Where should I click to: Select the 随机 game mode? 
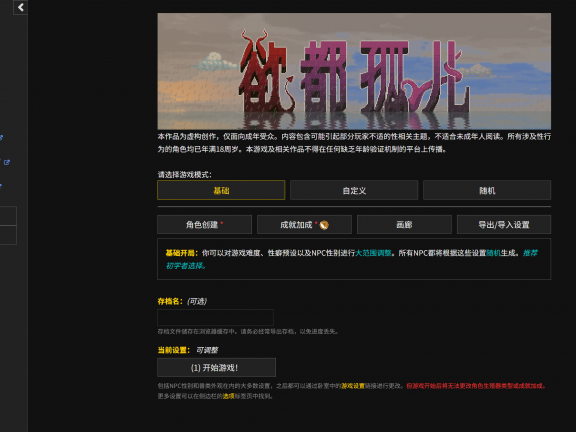(487, 190)
